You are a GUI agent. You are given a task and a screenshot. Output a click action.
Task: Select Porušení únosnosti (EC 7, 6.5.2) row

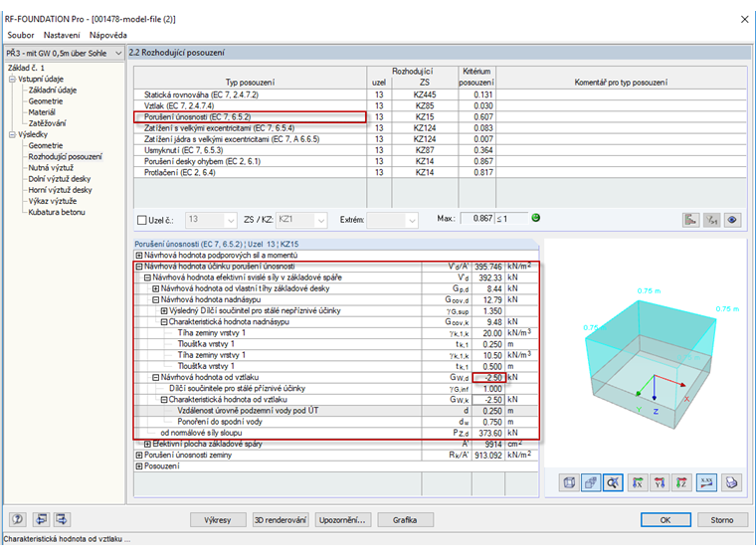pos(440,116)
